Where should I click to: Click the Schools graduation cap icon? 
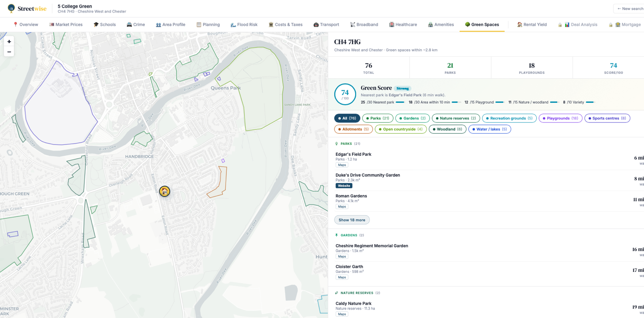click(96, 25)
